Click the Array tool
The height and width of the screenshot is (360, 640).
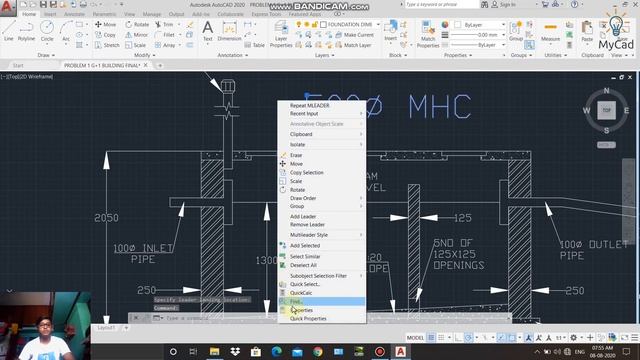point(165,45)
